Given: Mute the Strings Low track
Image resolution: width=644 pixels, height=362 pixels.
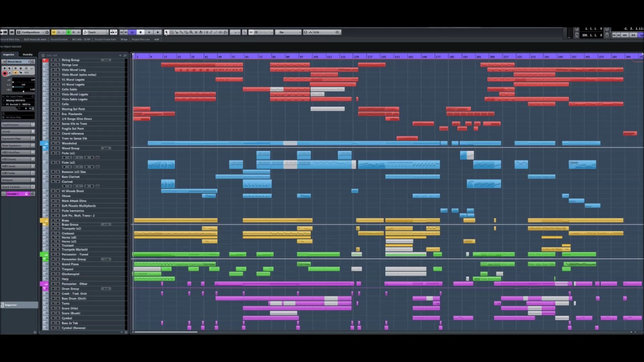Looking at the screenshot, I should [x=53, y=65].
